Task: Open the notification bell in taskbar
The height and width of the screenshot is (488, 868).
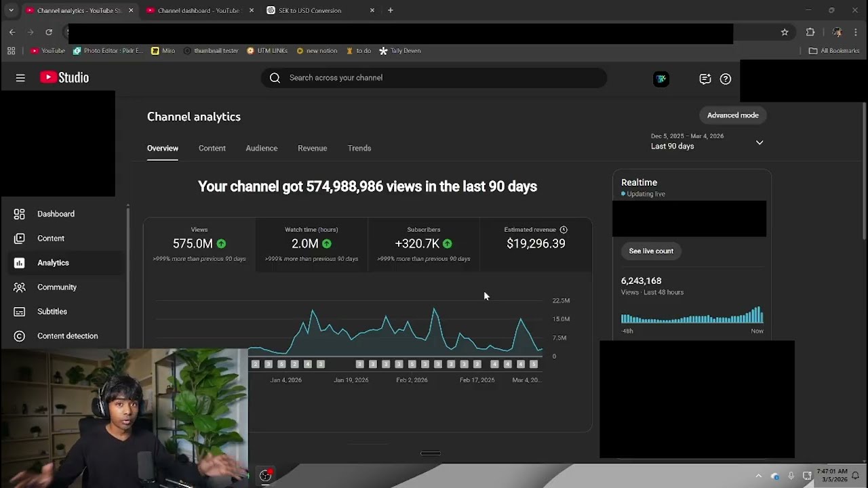Action: [x=856, y=476]
